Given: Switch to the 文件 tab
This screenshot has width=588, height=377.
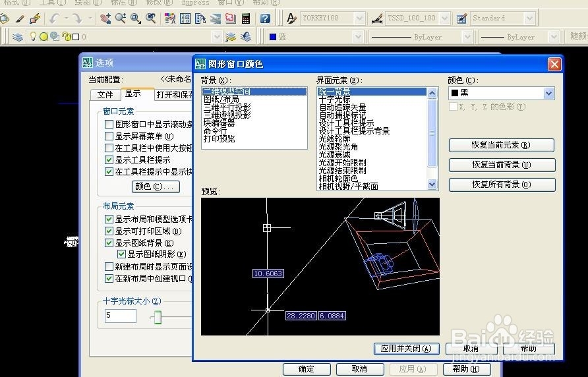Looking at the screenshot, I should tap(105, 94).
